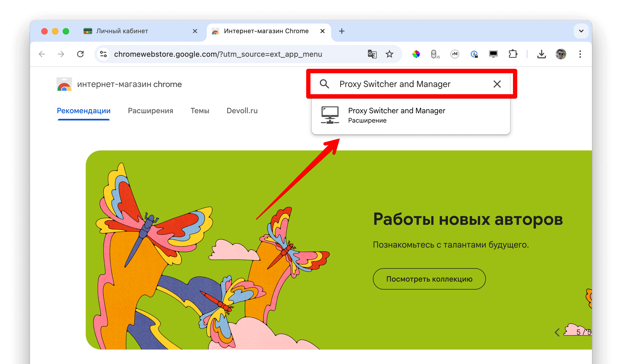Open site information icon in address bar

(104, 54)
